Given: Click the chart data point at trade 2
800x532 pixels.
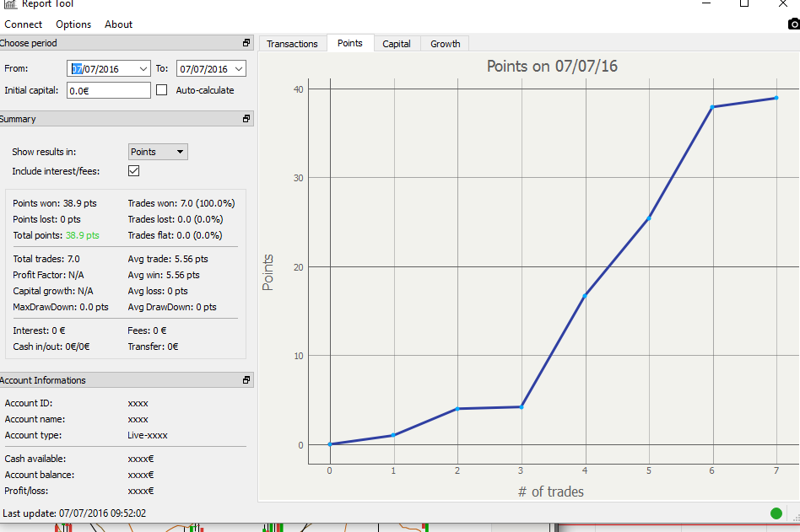Looking at the screenshot, I should 457,409.
